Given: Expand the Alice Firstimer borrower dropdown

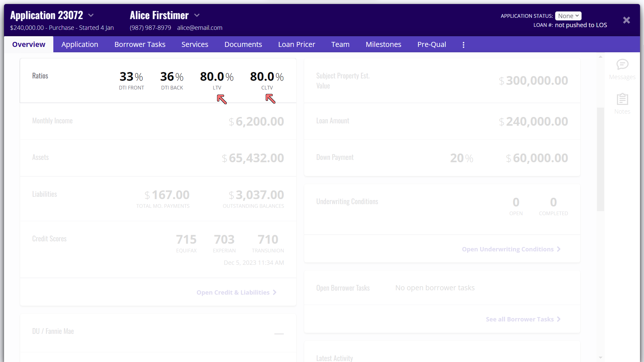Looking at the screenshot, I should point(197,15).
